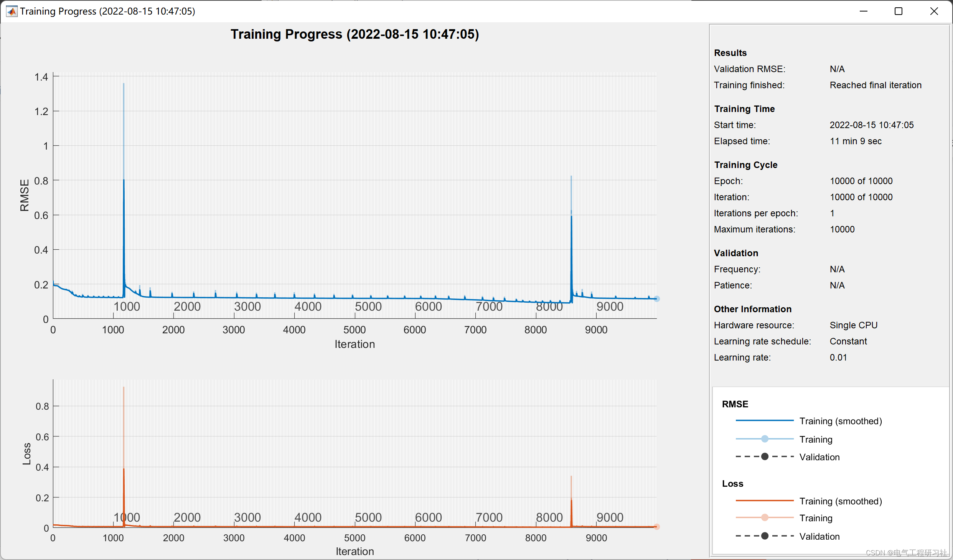Image resolution: width=953 pixels, height=560 pixels.
Task: Click the Loss Training (smoothed) legend line
Action: pos(764,501)
